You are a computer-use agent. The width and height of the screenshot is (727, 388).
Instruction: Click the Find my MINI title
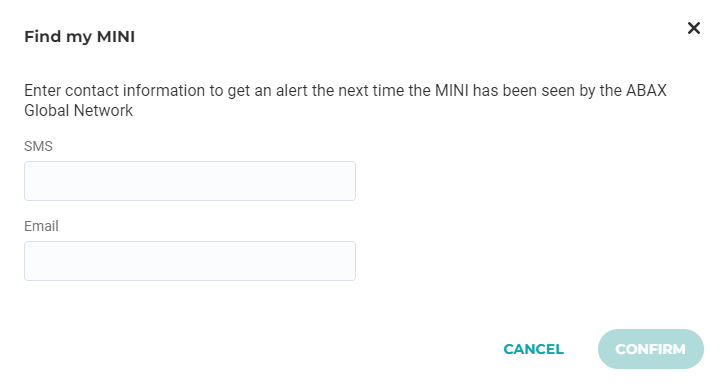pyautogui.click(x=79, y=37)
